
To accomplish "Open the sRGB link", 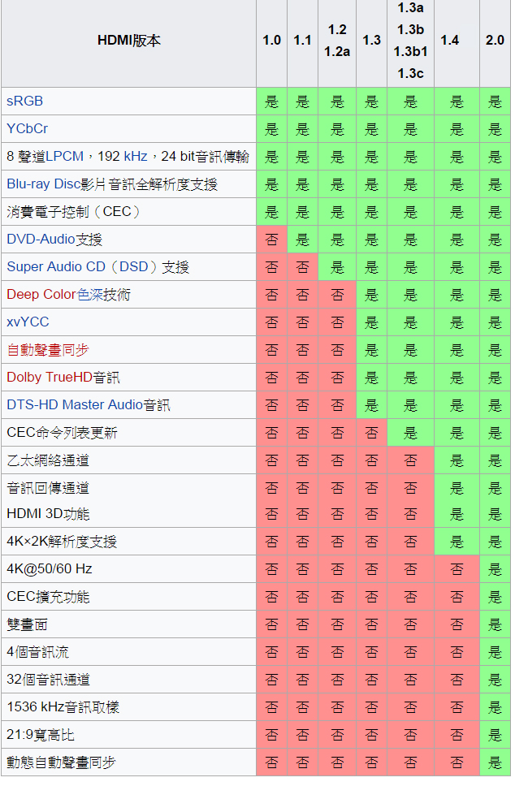I will pos(24,101).
